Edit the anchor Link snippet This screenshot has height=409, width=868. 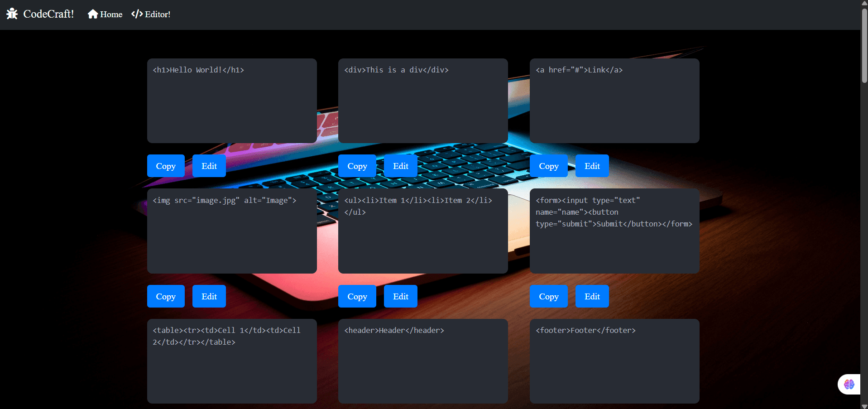(592, 166)
